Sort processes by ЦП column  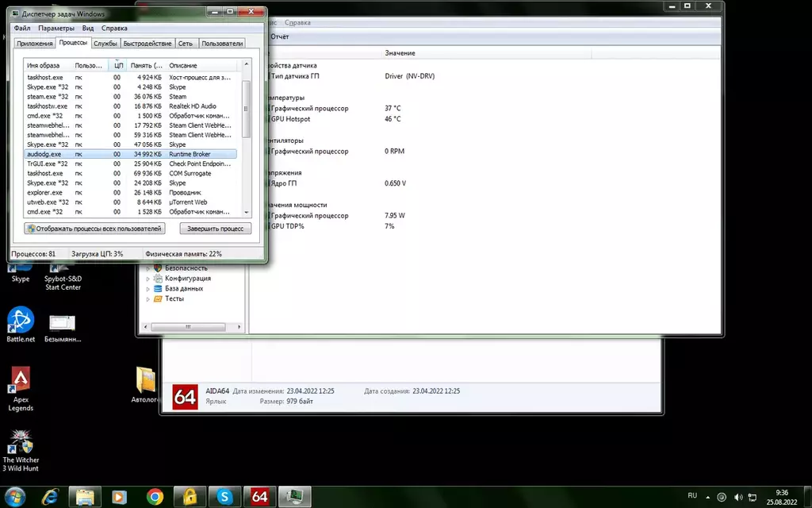[x=119, y=65]
